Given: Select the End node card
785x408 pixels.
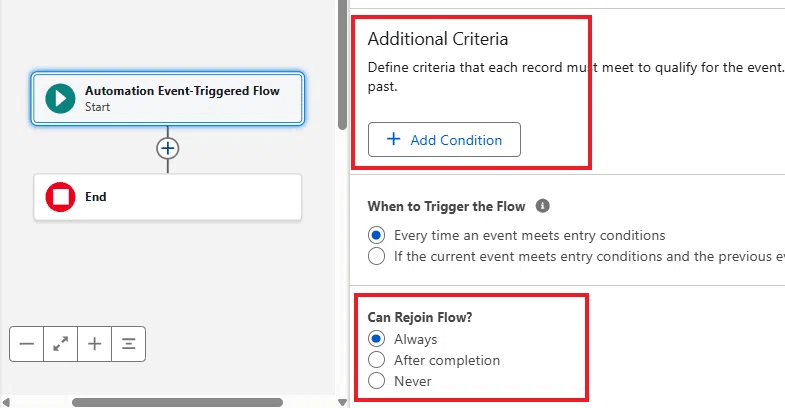Looking at the screenshot, I should coord(168,197).
